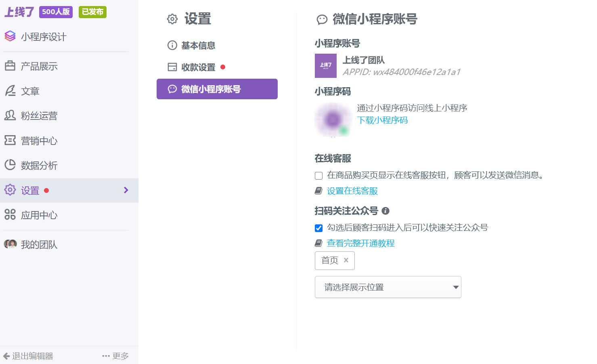Select the 产品展示 product showcase icon
The height and width of the screenshot is (364, 597).
pos(10,66)
